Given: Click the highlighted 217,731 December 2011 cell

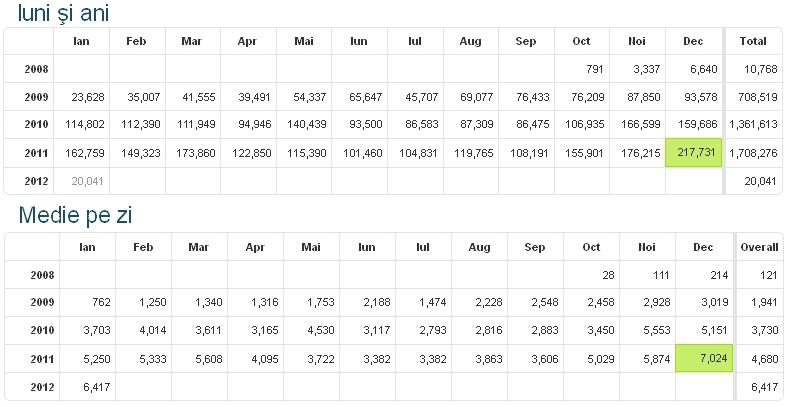Looking at the screenshot, I should tap(694, 152).
